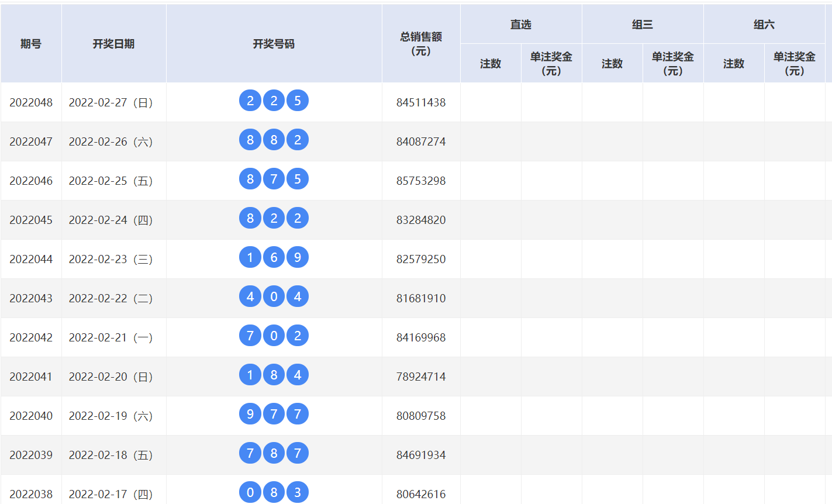Select issue number 2022038
This screenshot has height=504, width=832.
click(x=31, y=494)
